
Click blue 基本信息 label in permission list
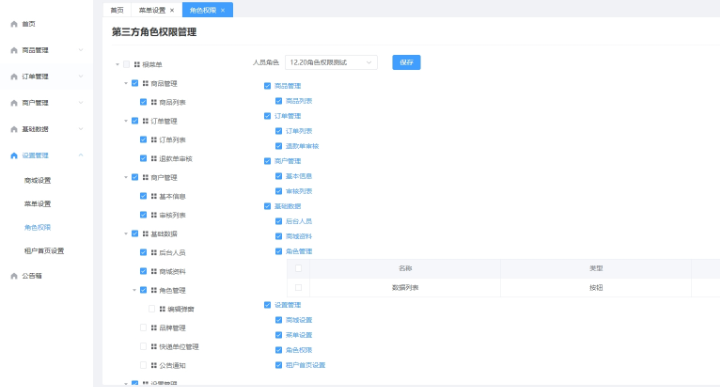[x=299, y=176]
